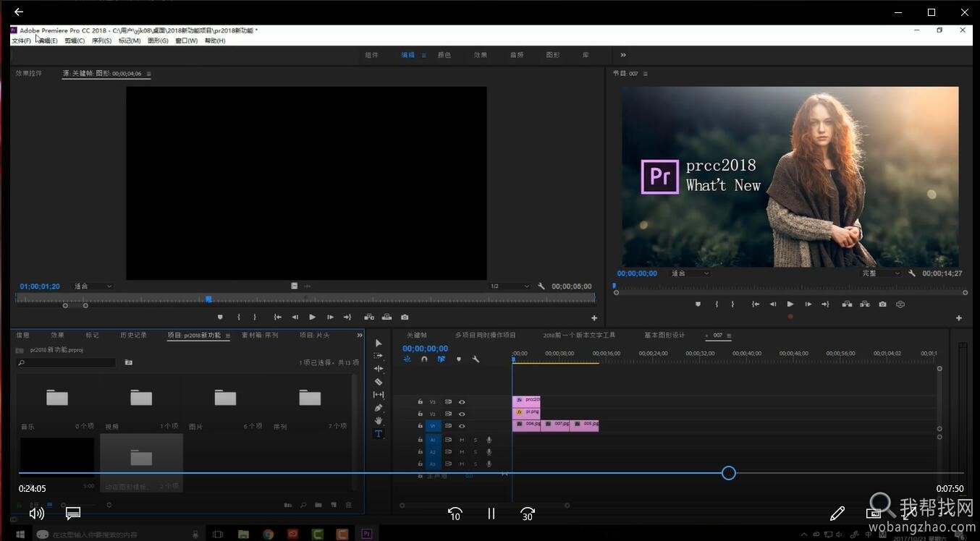
Task: Select the Hand tool
Action: tap(378, 421)
